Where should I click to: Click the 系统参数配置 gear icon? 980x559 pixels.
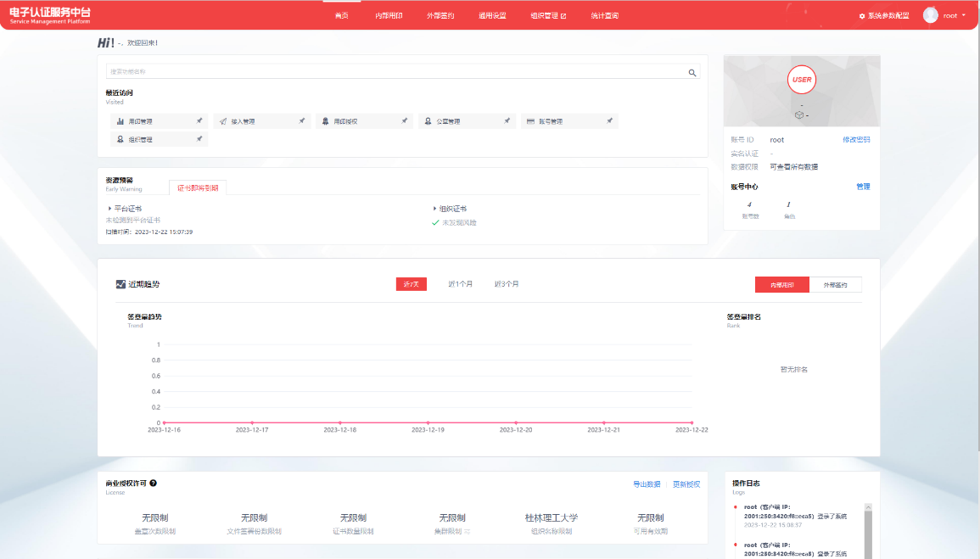(862, 16)
